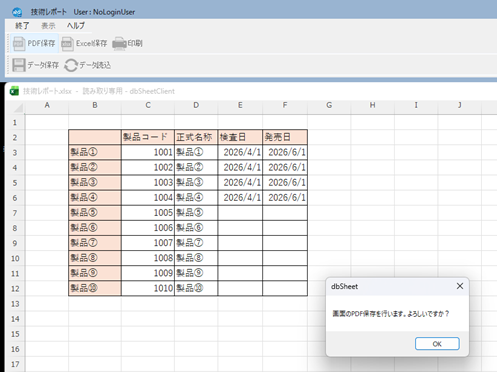Select row 16 header
This screenshot has height=372, width=497.
tap(15, 349)
